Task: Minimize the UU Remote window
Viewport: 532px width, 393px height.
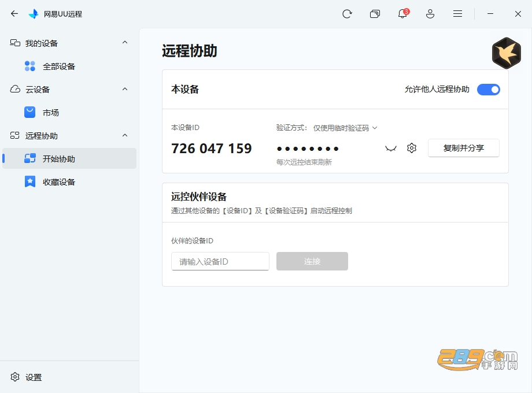Action: 490,14
